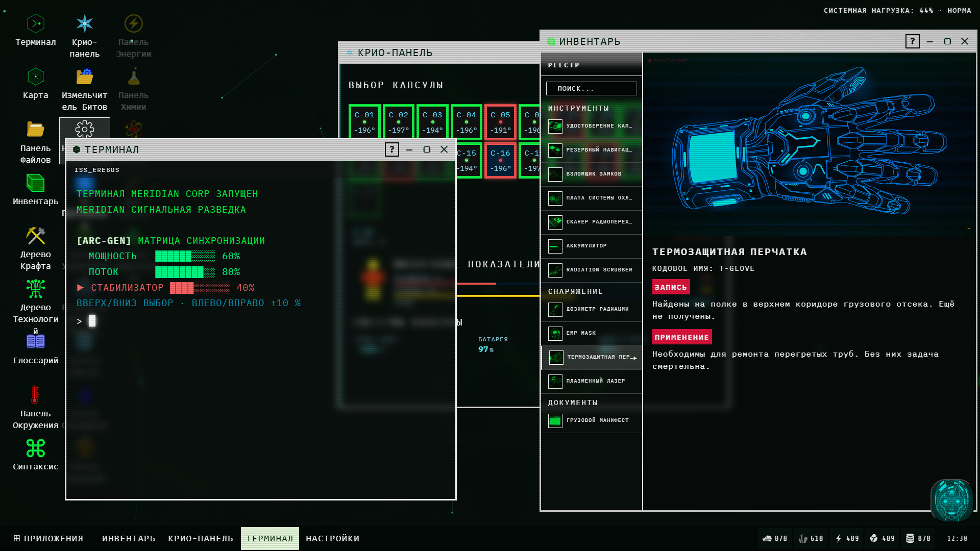This screenshot has width=980, height=551.
Task: Click the Инвентарь window help button
Action: (x=912, y=41)
